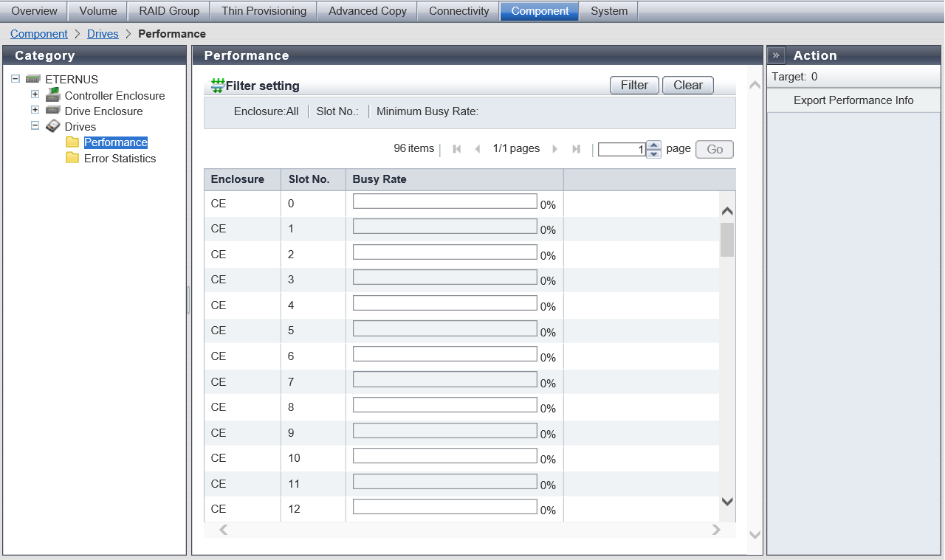Click the Error Statistics folder icon
The height and width of the screenshot is (560, 945).
click(72, 158)
